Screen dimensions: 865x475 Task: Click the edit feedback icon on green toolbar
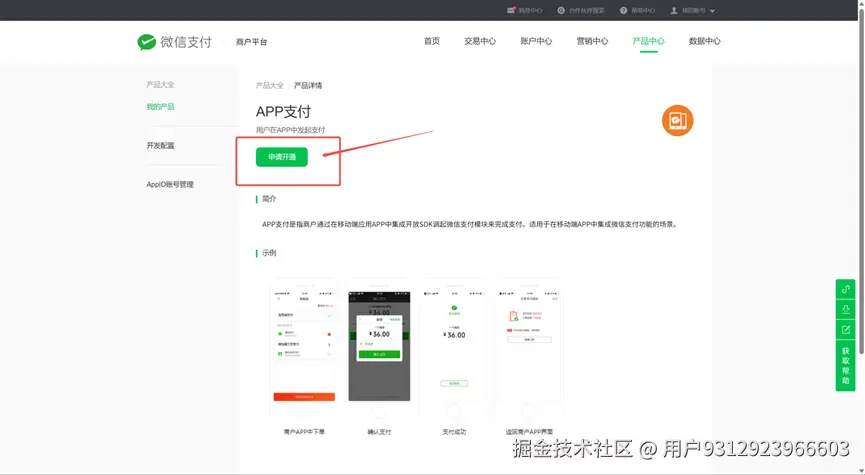coord(845,330)
